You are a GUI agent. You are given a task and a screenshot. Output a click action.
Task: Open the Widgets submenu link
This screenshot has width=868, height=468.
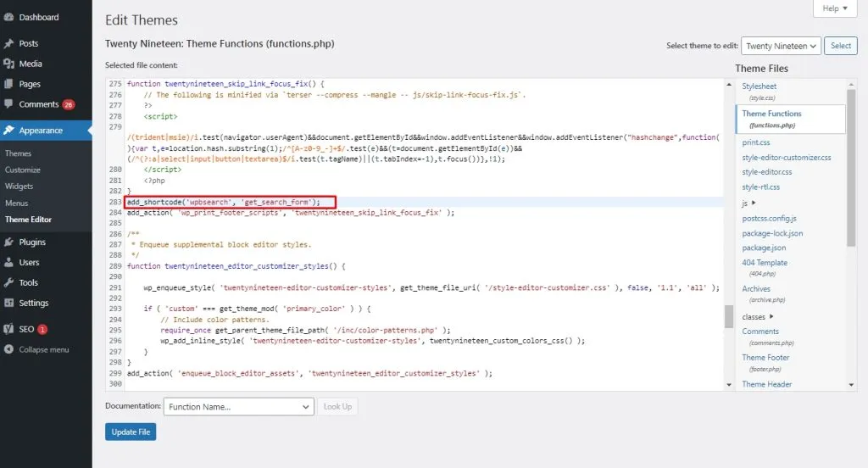click(x=19, y=187)
